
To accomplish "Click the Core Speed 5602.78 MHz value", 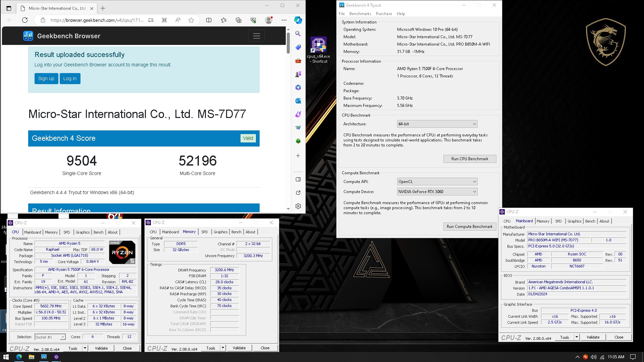I will point(51,306).
